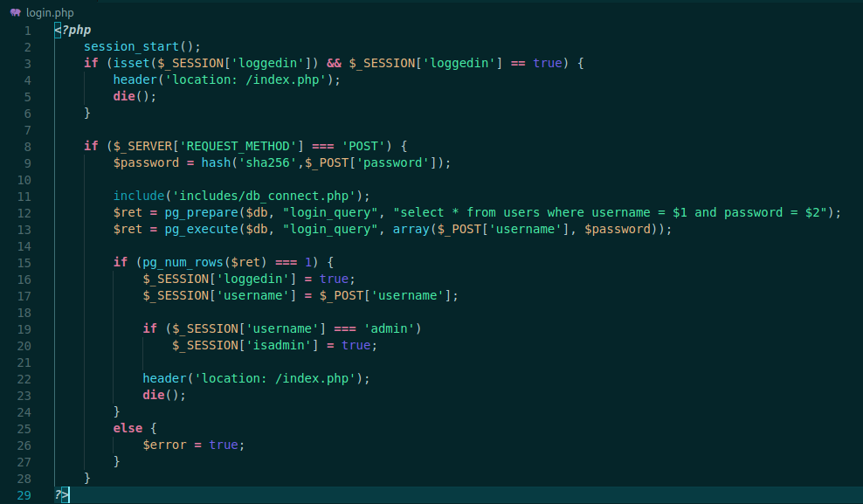Click line number 8 in gutter

(28, 147)
